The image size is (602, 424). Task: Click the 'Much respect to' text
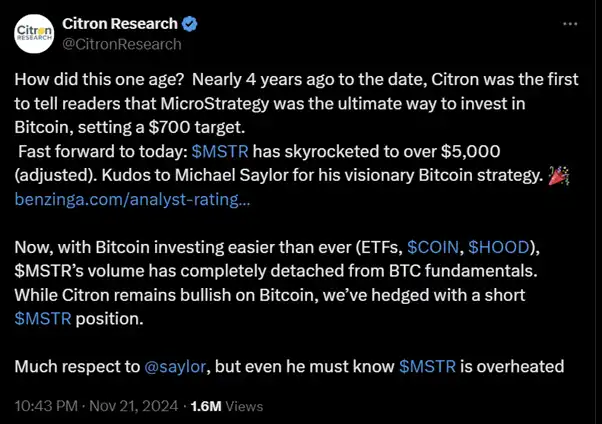[76, 366]
